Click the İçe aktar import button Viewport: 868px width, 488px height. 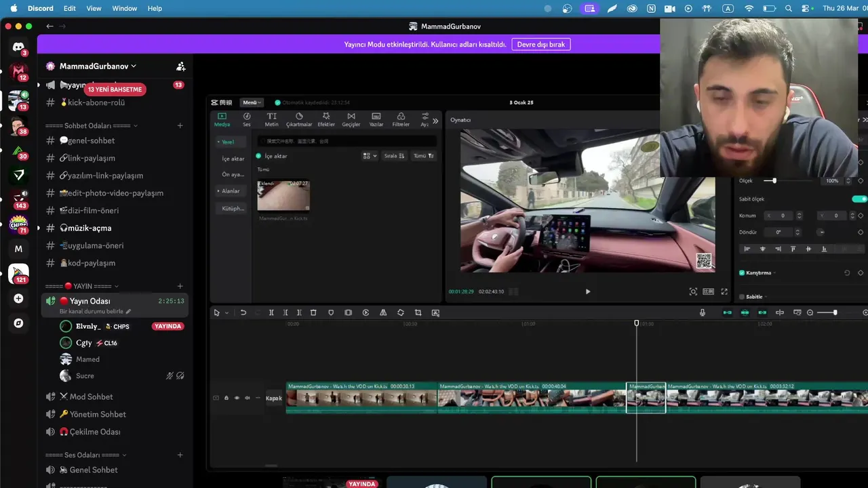pyautogui.click(x=272, y=156)
